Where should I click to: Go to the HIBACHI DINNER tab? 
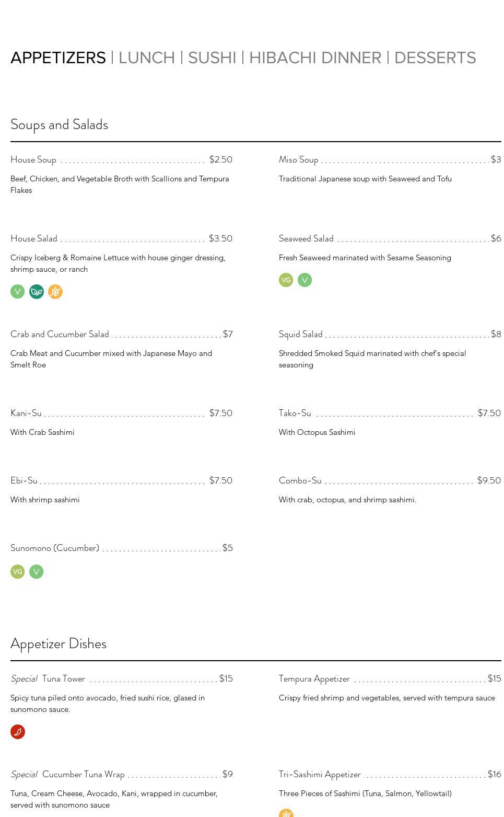point(315,57)
